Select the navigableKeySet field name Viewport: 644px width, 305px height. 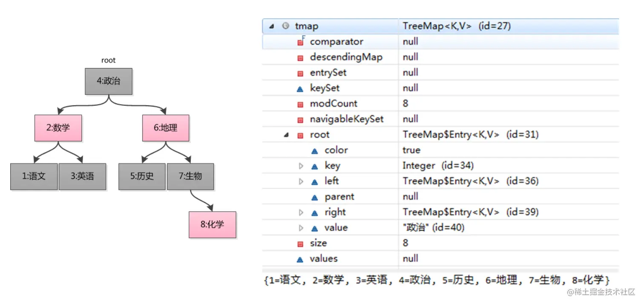pyautogui.click(x=347, y=119)
